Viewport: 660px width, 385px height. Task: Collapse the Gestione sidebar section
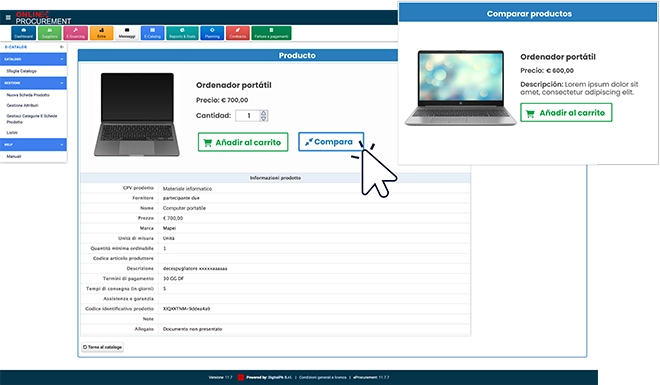pos(61,83)
